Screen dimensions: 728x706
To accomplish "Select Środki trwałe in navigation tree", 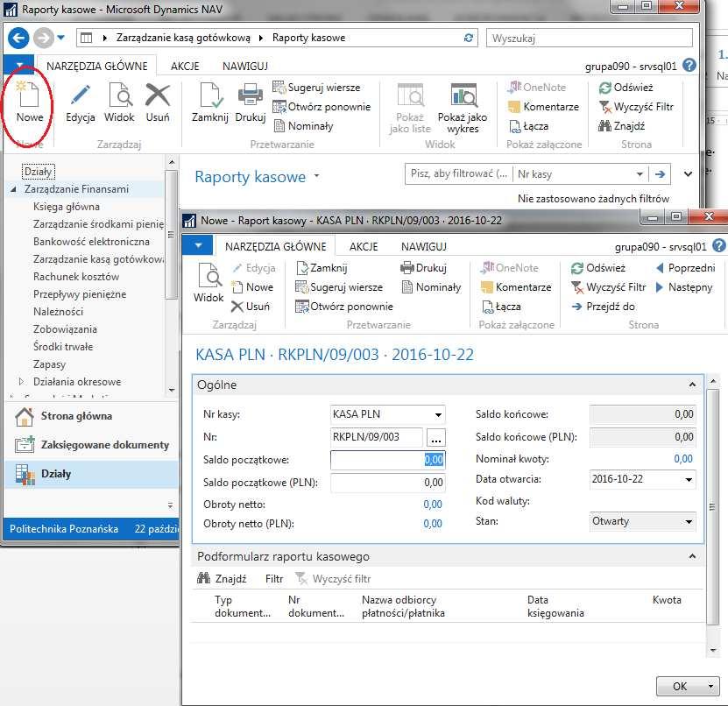I will click(63, 347).
